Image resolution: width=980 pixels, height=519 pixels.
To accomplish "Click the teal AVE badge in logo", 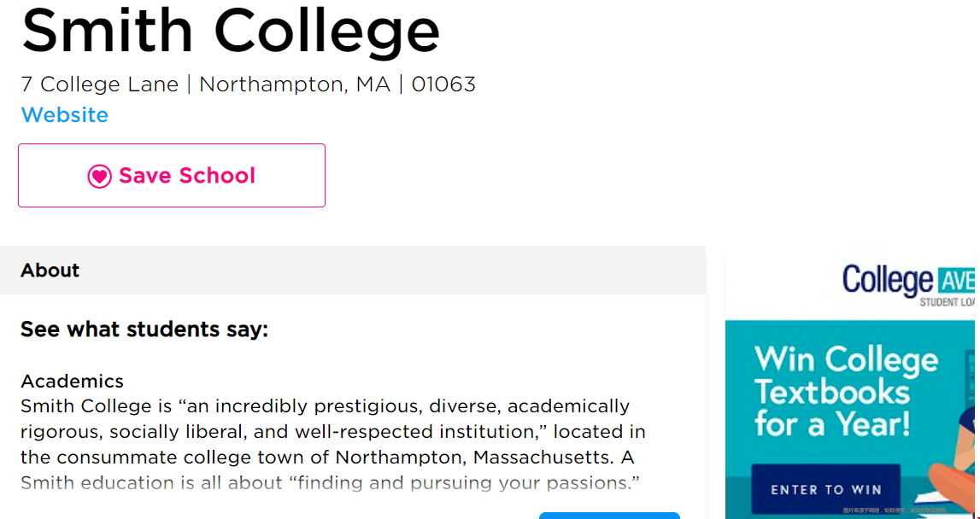I will 955,280.
